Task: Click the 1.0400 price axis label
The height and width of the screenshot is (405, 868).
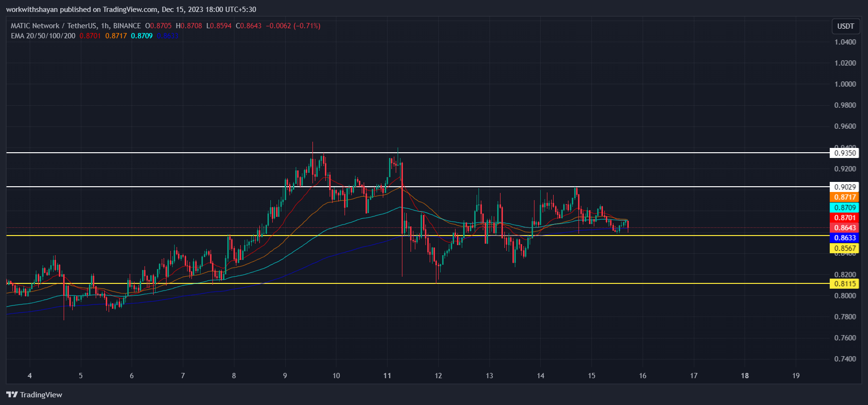Action: (x=845, y=42)
